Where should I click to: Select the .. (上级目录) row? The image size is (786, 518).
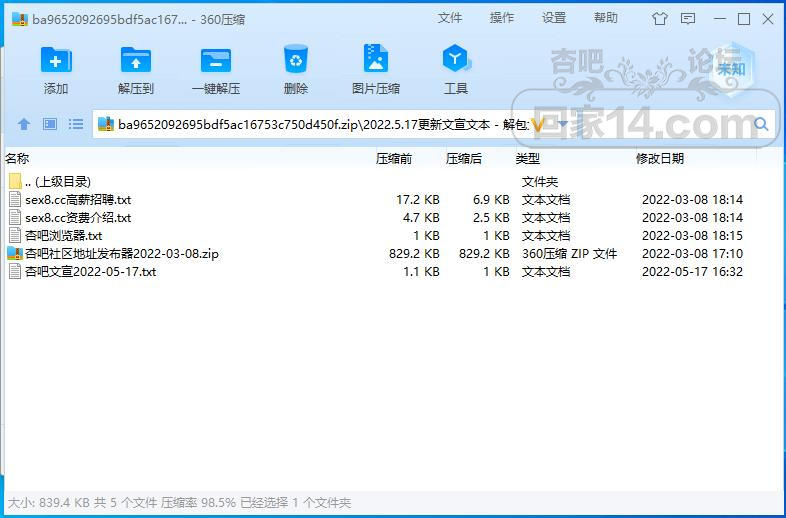click(393, 182)
